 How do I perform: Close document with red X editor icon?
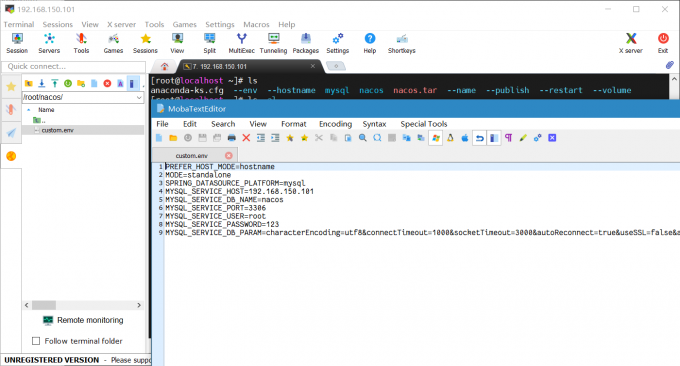(246, 138)
